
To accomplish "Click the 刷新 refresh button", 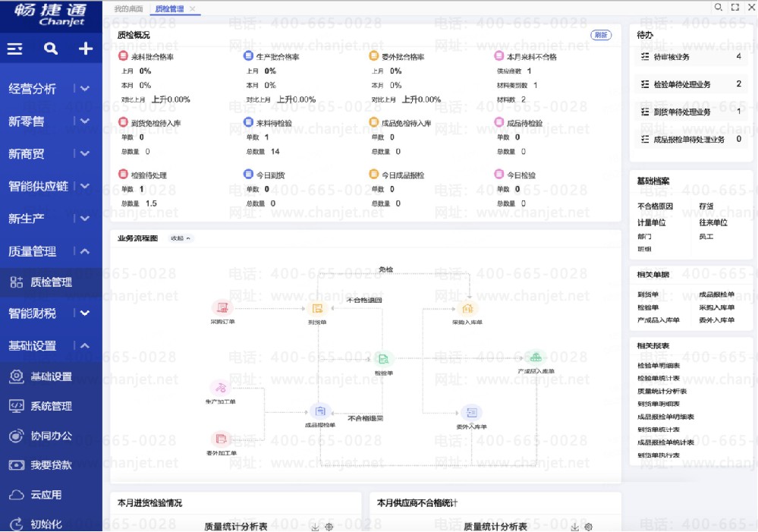I will point(600,35).
